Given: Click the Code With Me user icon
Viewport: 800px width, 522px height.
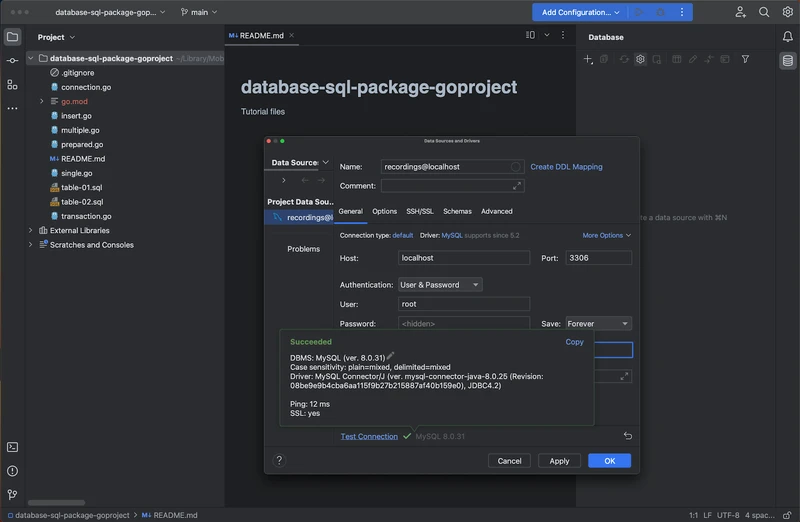Looking at the screenshot, I should tap(740, 12).
